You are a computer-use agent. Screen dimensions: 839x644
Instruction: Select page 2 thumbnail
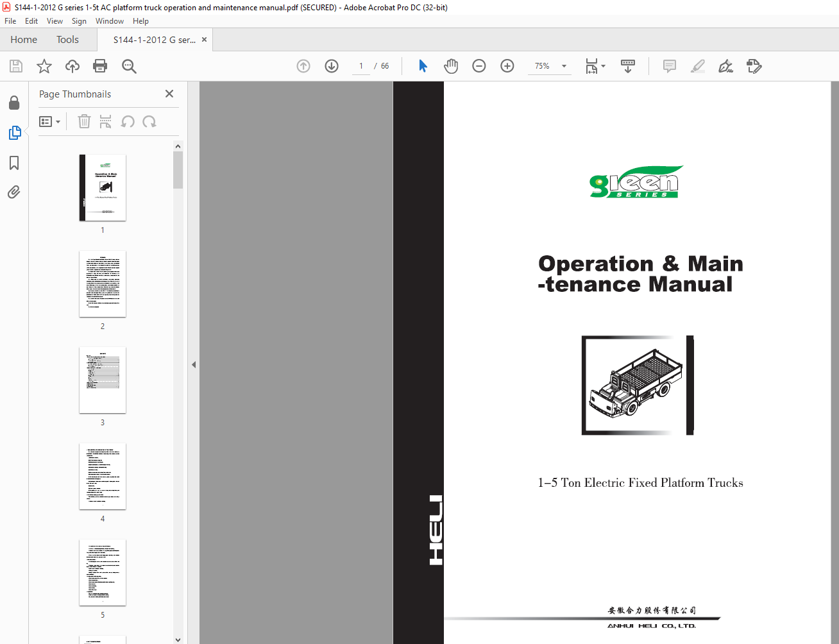click(103, 284)
